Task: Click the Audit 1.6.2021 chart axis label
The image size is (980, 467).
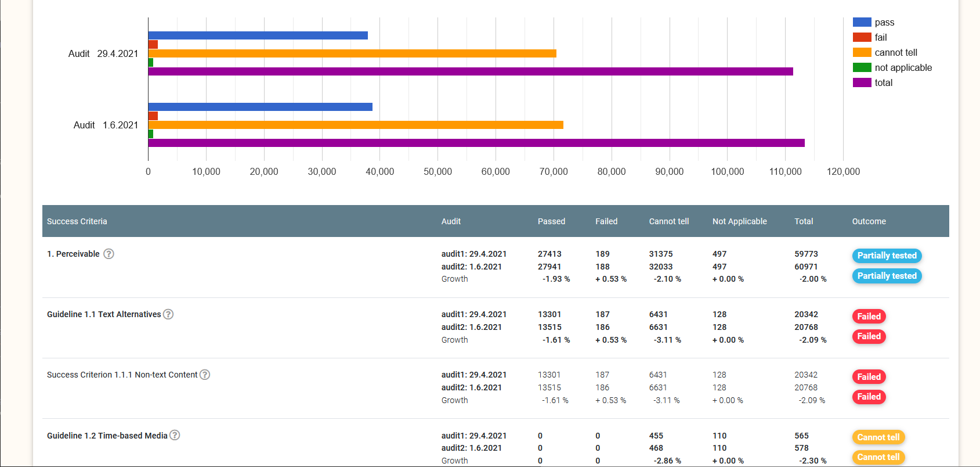Action: click(106, 125)
